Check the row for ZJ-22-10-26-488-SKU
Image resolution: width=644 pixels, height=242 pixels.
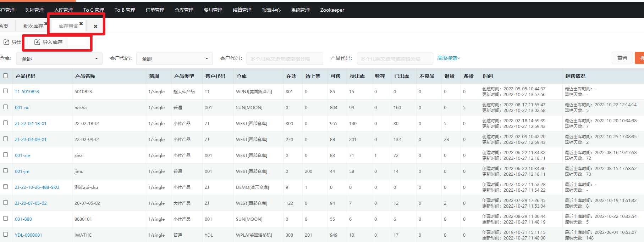5,187
